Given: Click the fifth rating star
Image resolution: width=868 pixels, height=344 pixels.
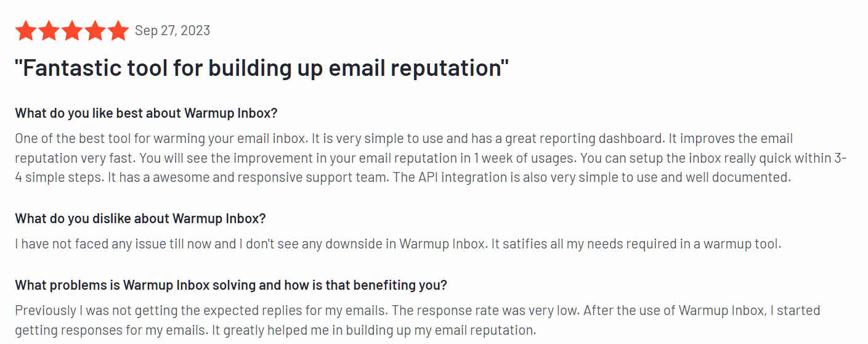Looking at the screenshot, I should [x=118, y=31].
